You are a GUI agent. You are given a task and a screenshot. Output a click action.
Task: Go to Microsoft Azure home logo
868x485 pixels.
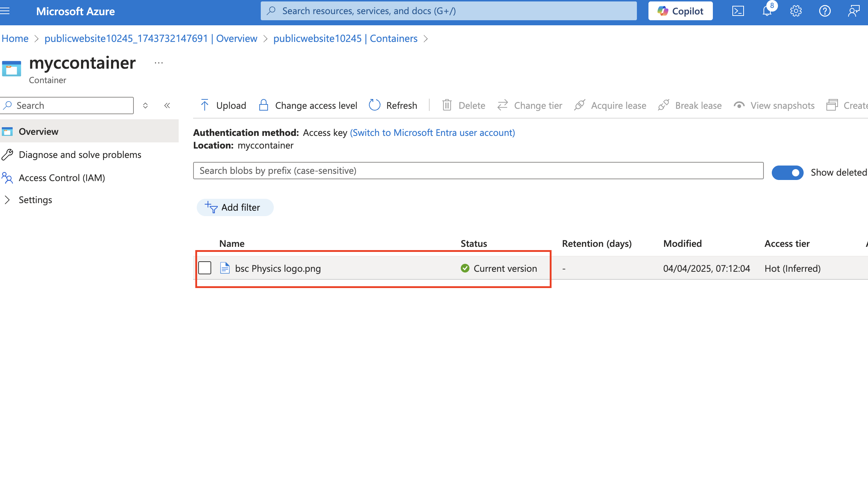point(75,11)
